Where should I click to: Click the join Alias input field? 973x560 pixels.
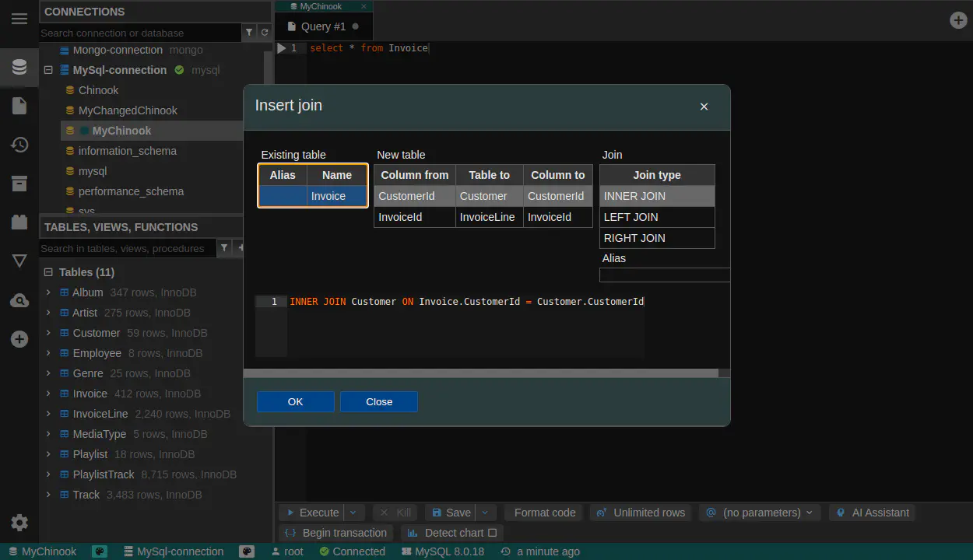click(x=665, y=275)
